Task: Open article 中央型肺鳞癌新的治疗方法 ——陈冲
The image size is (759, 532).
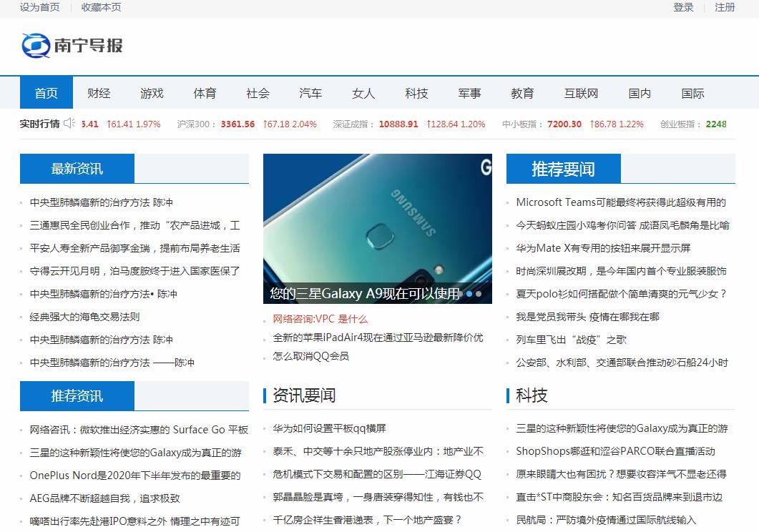Action: pos(112,363)
